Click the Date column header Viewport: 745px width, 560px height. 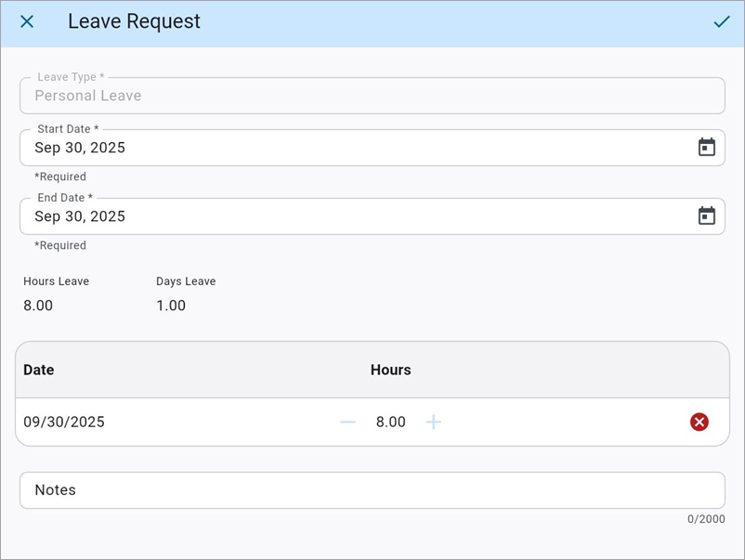click(39, 370)
